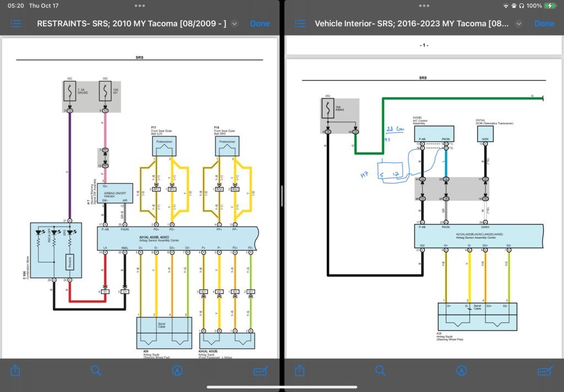Open multitasking dots above the right pane

[424, 6]
